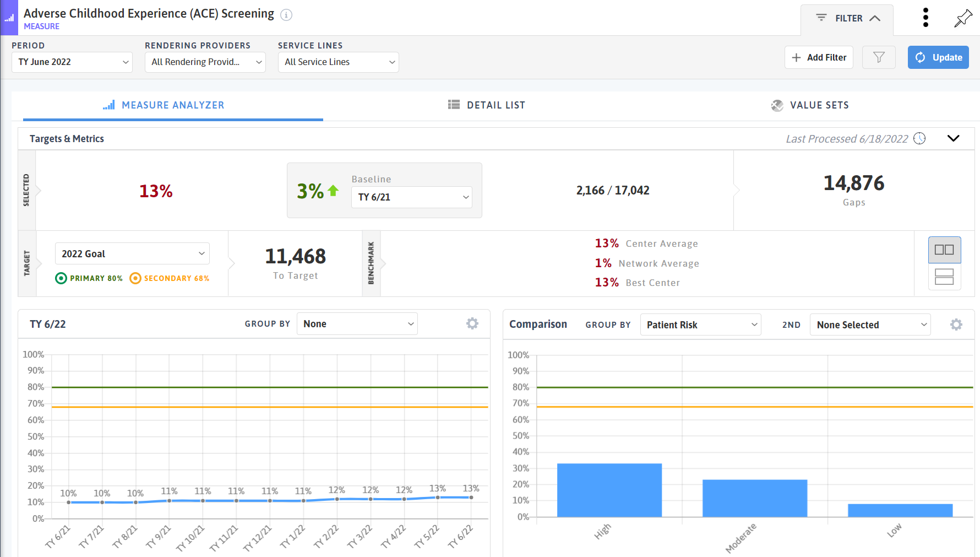Click the Moderate risk bar in Comparison chart
Viewport: 980px width, 557px height.
(755, 498)
